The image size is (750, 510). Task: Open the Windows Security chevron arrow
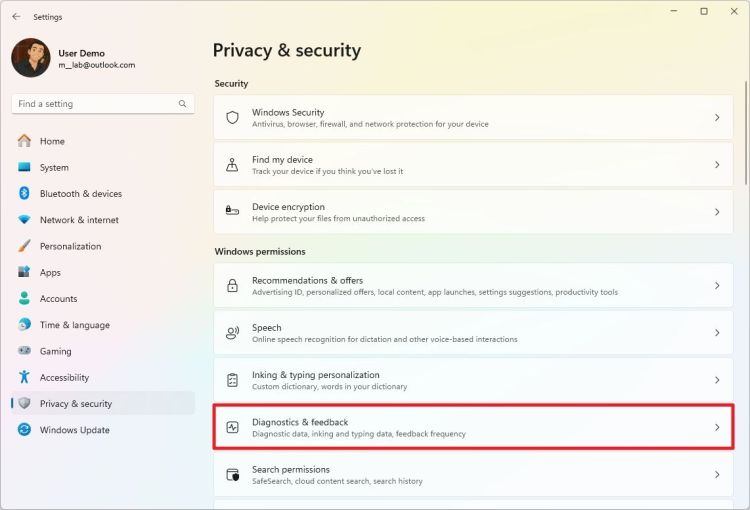click(x=717, y=117)
